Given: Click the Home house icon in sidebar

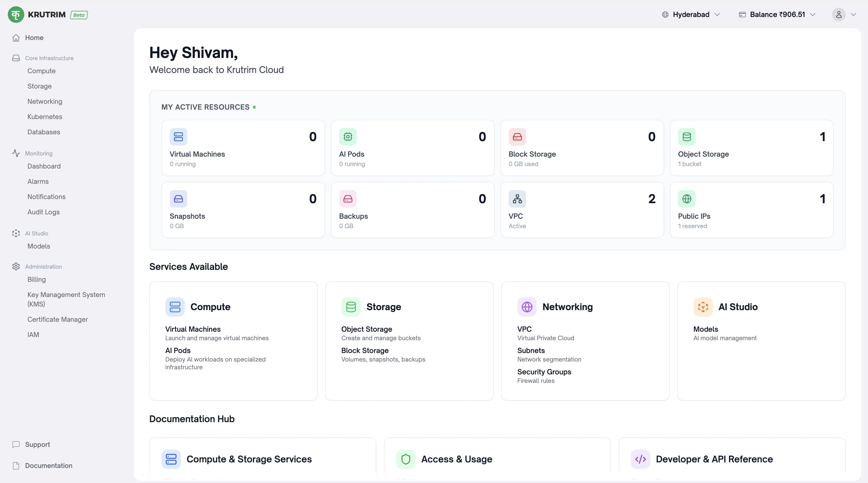Looking at the screenshot, I should [16, 38].
